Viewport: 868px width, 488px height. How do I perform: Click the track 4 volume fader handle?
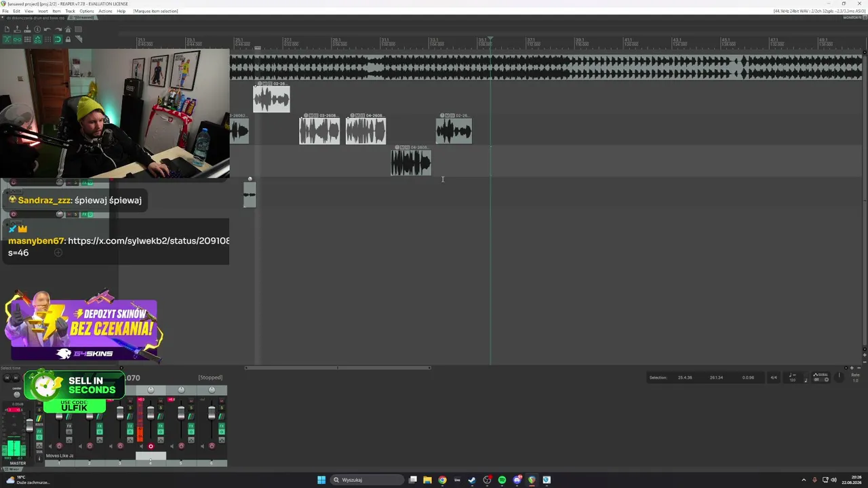click(151, 412)
